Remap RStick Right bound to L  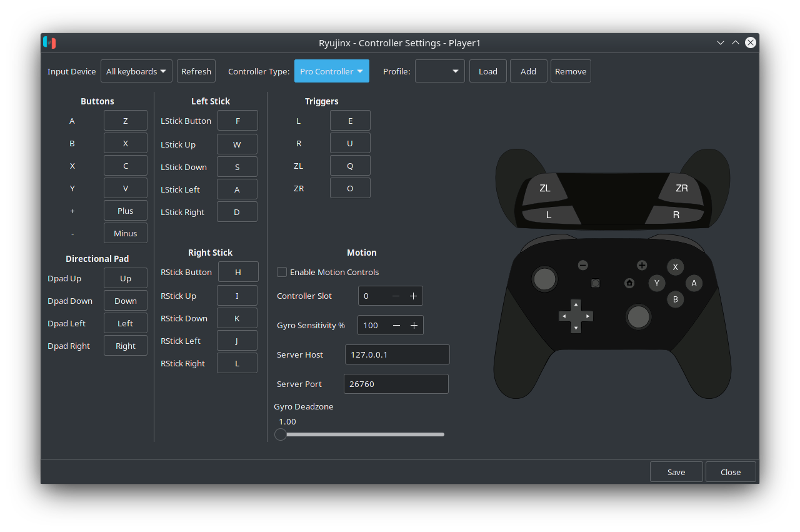click(x=237, y=363)
